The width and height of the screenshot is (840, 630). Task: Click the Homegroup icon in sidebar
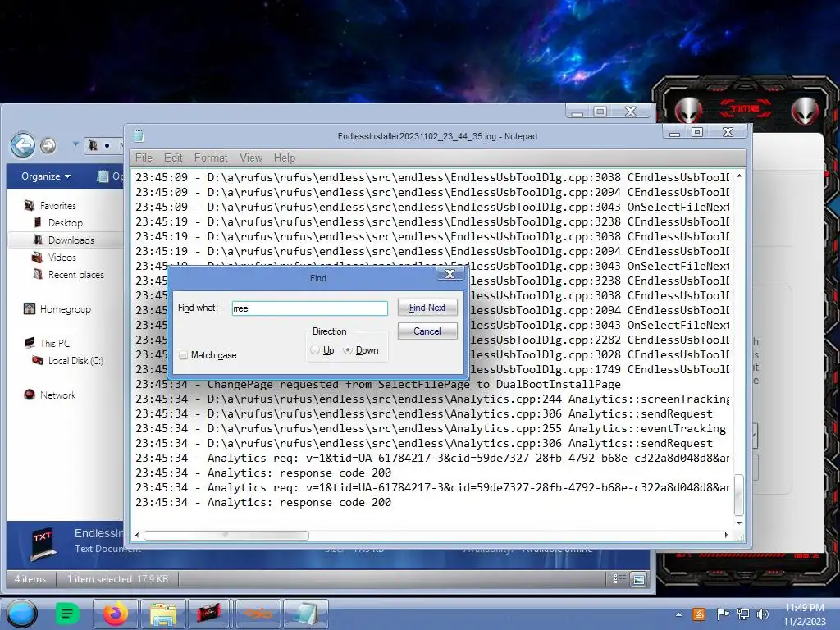(30, 308)
